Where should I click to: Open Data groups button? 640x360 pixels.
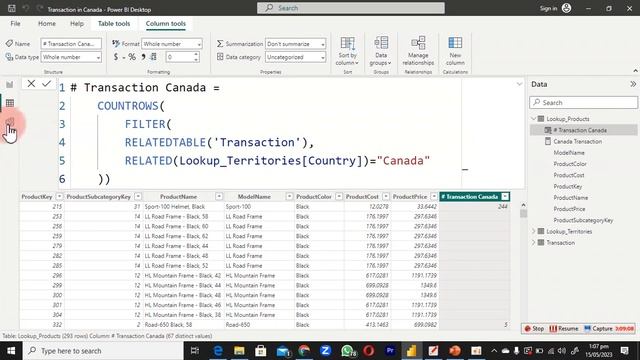pos(381,51)
